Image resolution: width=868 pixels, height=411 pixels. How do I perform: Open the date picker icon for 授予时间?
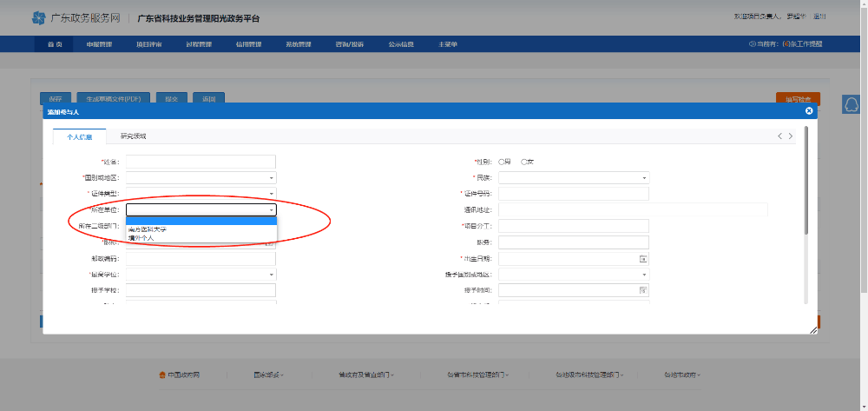pos(643,289)
